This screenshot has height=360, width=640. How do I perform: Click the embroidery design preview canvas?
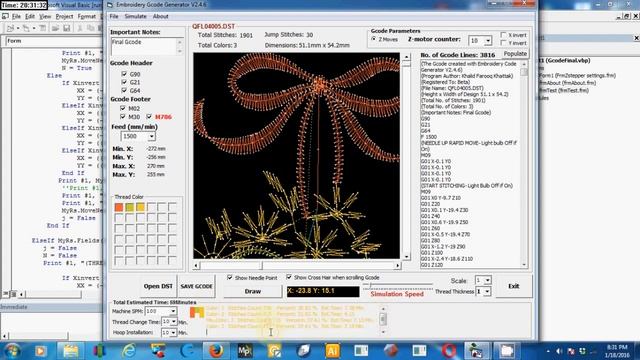(x=296, y=156)
